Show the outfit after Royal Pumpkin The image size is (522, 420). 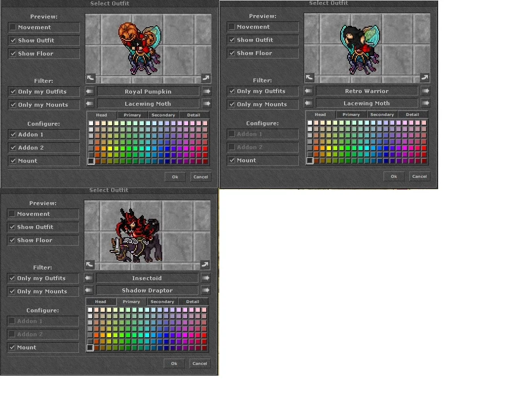tap(206, 91)
